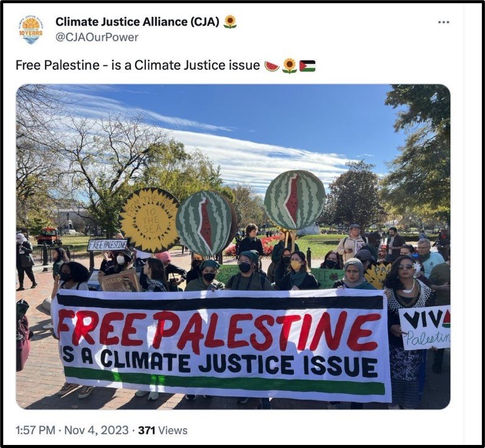Open the attached protest photo at FREE PALESTINE lettering
Image resolution: width=485 pixels, height=448 pixels.
click(219, 331)
